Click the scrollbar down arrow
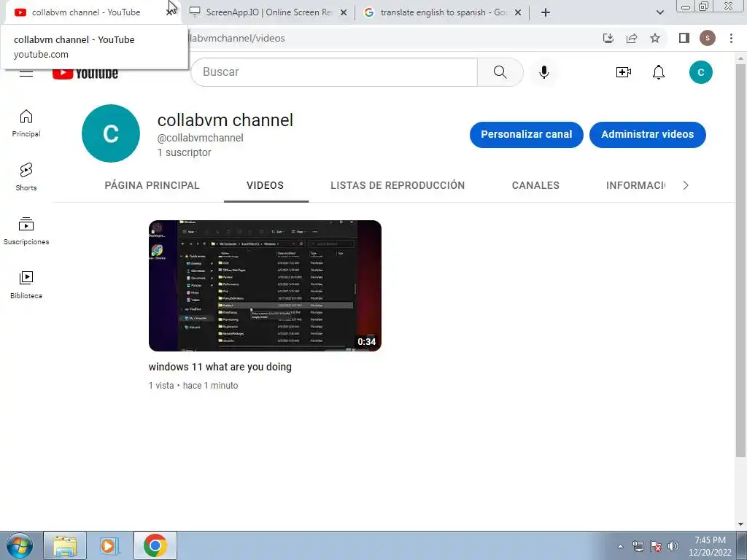The width and height of the screenshot is (747, 560). point(740,524)
